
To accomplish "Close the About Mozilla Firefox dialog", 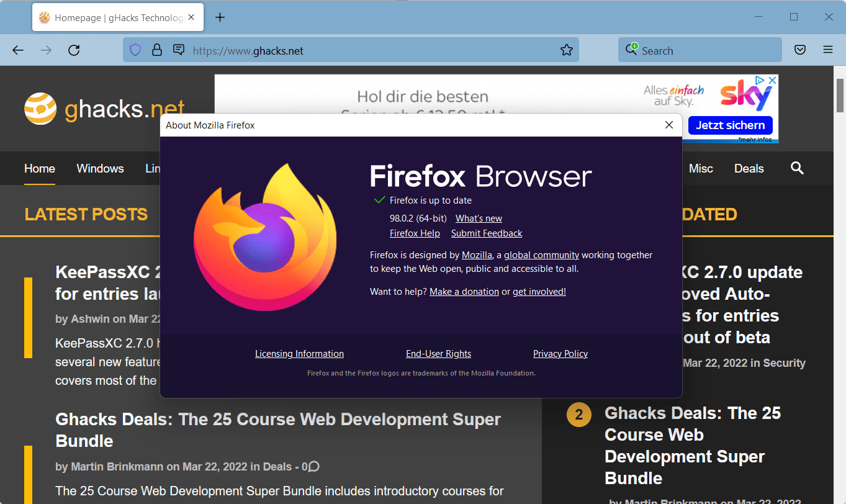I will [669, 125].
